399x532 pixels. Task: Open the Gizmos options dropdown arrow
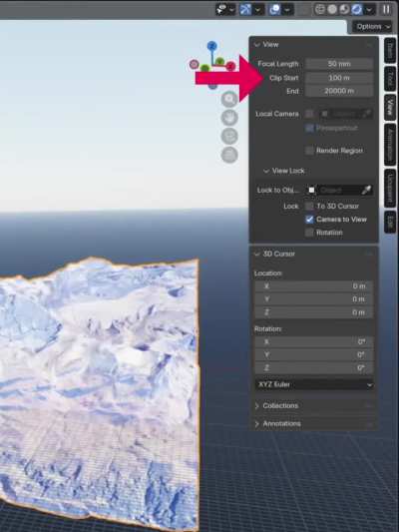click(x=258, y=10)
